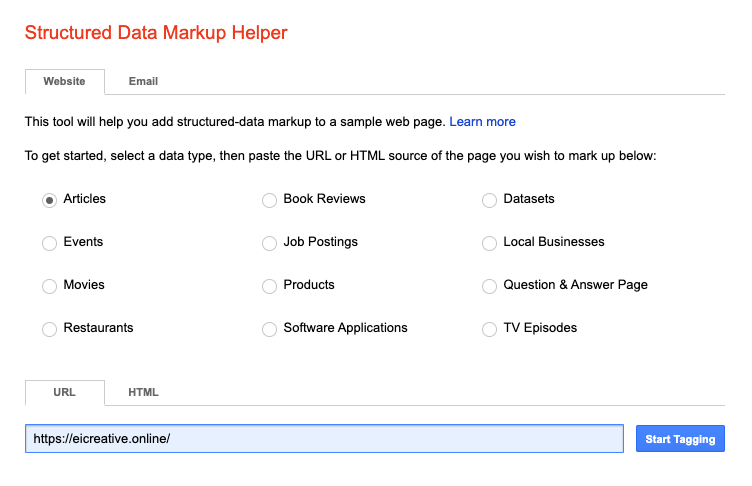
Task: Pick the Restaurants radio button
Action: (50, 329)
